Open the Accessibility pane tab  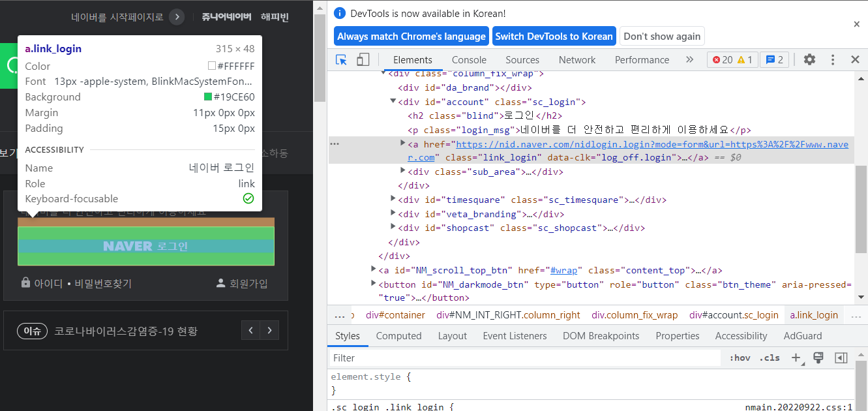[x=741, y=336]
